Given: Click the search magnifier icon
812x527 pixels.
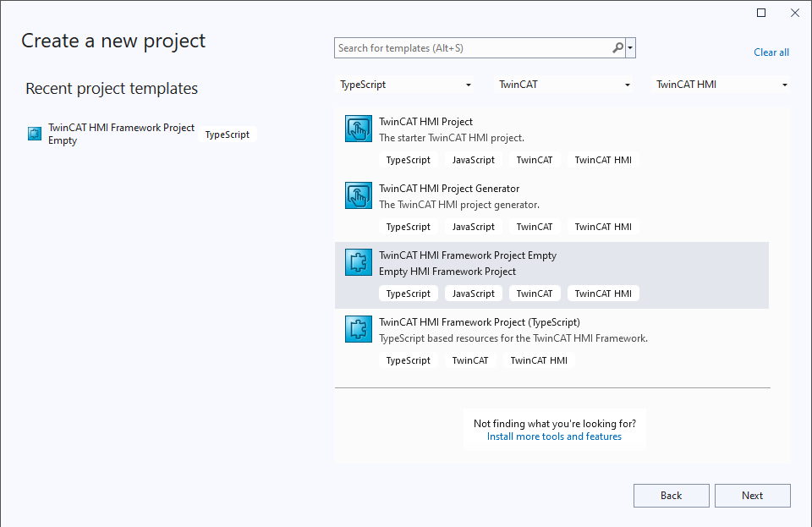Looking at the screenshot, I should tap(618, 48).
